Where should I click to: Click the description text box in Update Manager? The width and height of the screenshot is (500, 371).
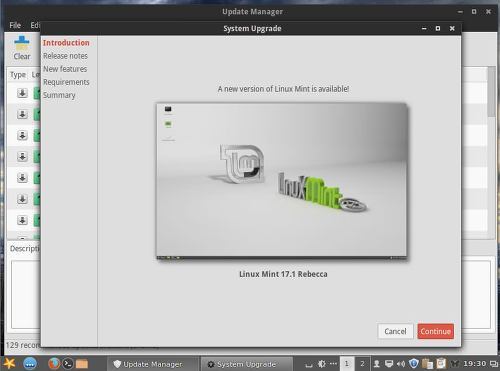pos(26,294)
